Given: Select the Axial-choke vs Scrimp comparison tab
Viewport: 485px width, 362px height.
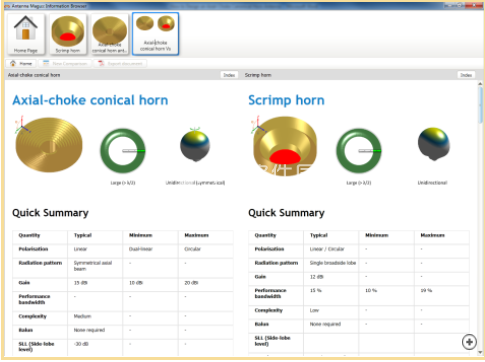Looking at the screenshot, I should coord(155,34).
